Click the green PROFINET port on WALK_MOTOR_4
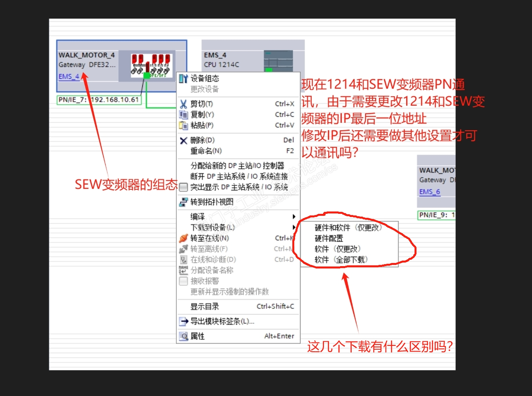Image resolution: width=532 pixels, height=396 pixels. point(147,75)
